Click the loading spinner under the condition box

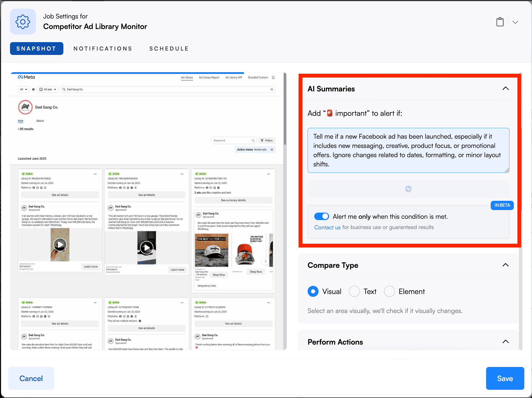pos(408,189)
